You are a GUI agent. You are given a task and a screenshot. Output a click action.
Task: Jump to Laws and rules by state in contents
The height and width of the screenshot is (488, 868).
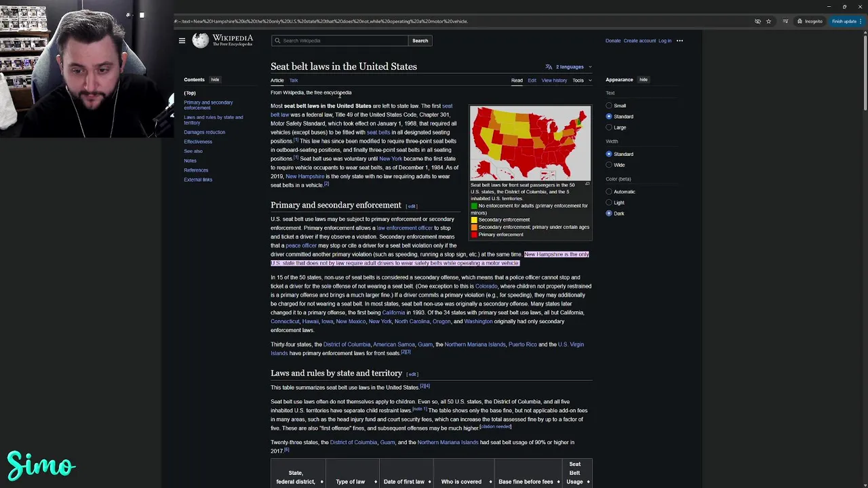213,120
